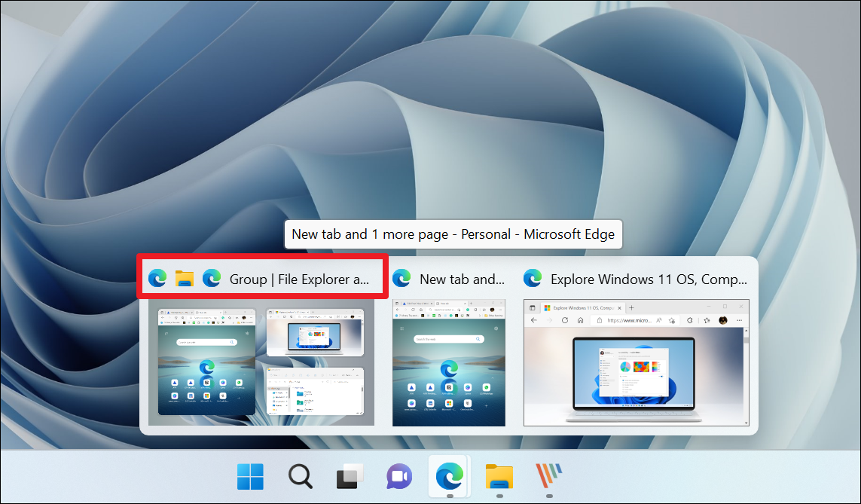The height and width of the screenshot is (504, 861).
Task: Open the Windows Start menu
Action: [x=250, y=476]
